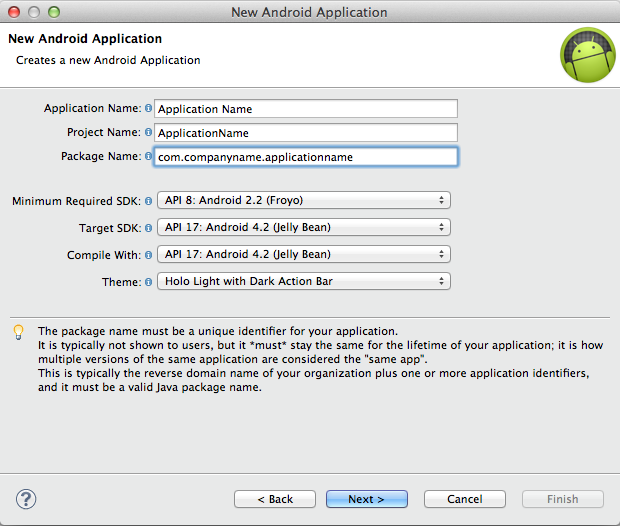Cancel the New Android Application wizard
This screenshot has width=620, height=526.
coord(464,499)
